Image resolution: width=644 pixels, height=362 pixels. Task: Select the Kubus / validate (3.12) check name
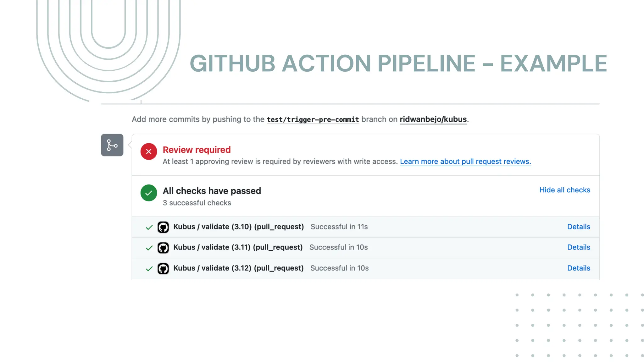click(238, 268)
